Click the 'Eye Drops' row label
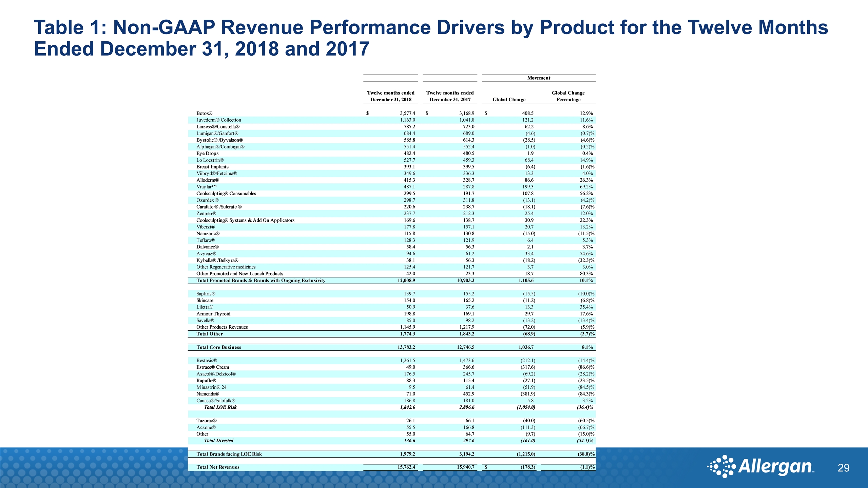 point(208,154)
